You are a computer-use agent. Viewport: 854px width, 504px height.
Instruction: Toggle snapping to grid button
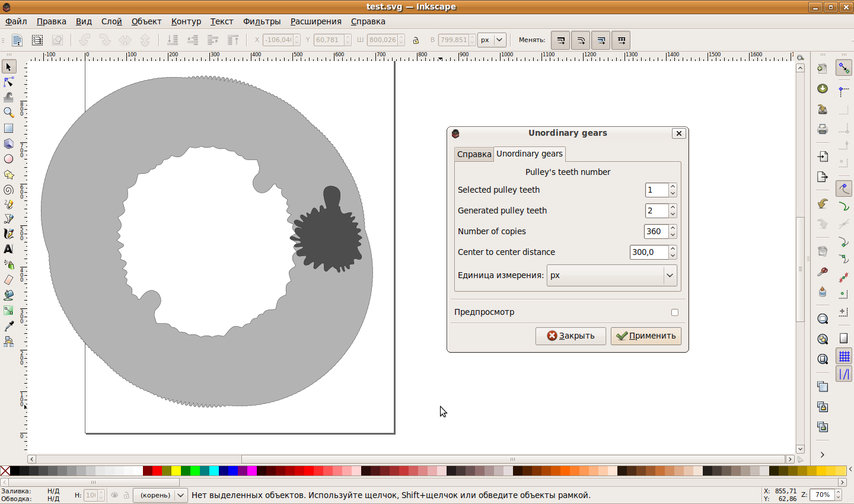[x=844, y=356]
